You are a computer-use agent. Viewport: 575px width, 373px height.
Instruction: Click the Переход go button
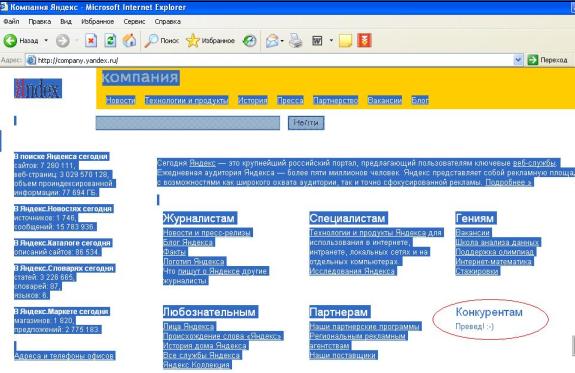(x=548, y=60)
